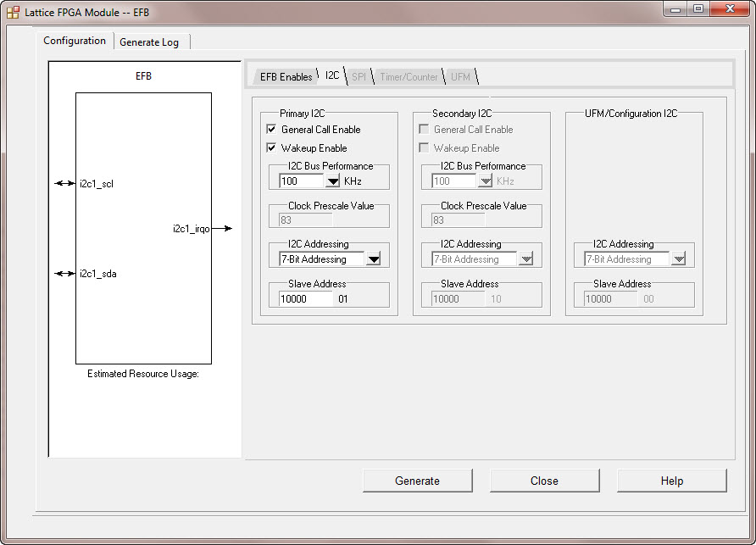Open the EFB Enables tab
The image size is (756, 545).
[x=286, y=76]
